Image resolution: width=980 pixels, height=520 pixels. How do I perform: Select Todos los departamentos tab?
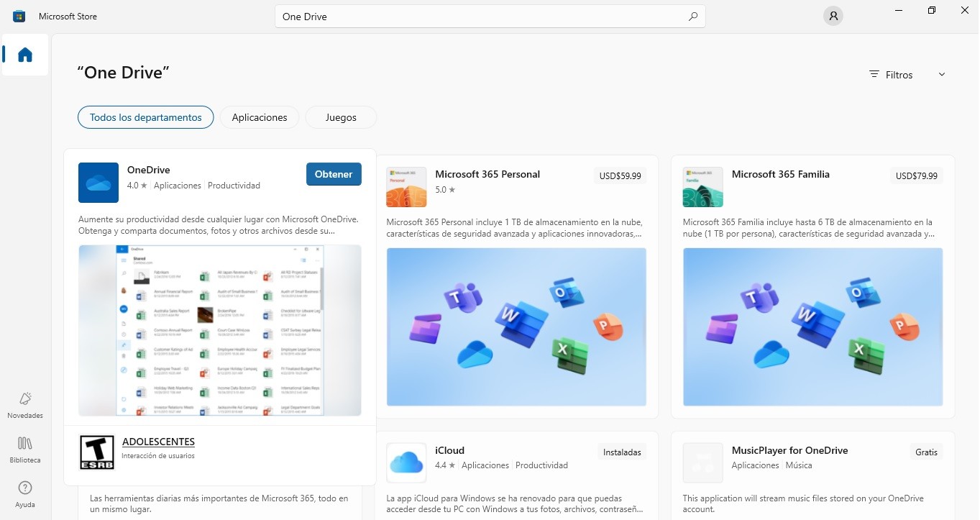pyautogui.click(x=146, y=117)
